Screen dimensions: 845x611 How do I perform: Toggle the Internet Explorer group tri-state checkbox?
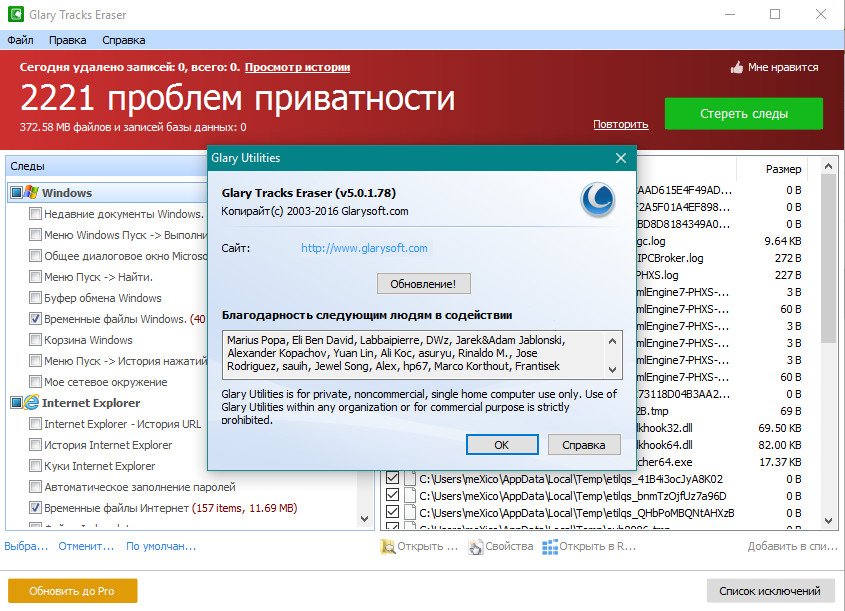[17, 402]
